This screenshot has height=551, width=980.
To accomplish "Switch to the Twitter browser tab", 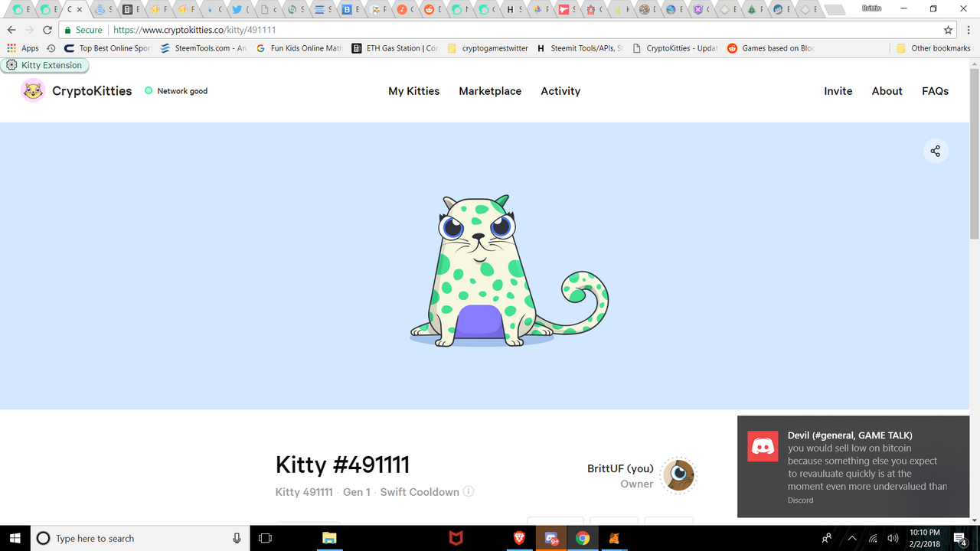I will coord(240,9).
